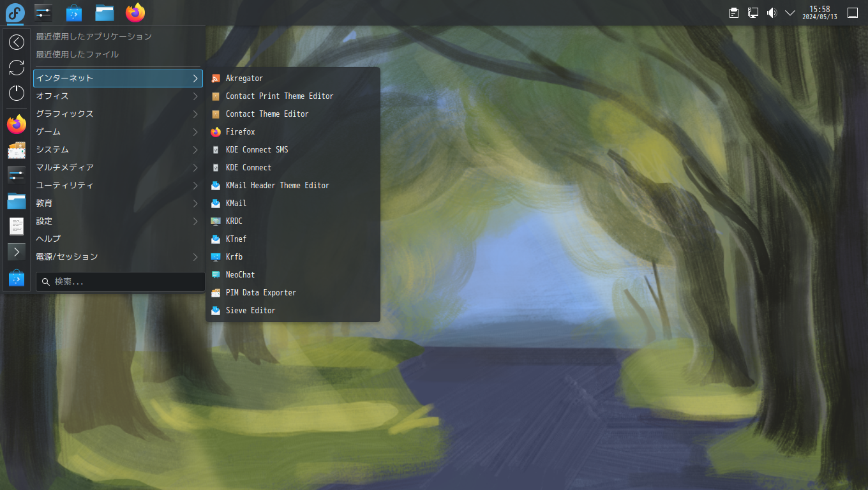
Task: Open System Settings from favorites sidebar
Action: coord(17,175)
